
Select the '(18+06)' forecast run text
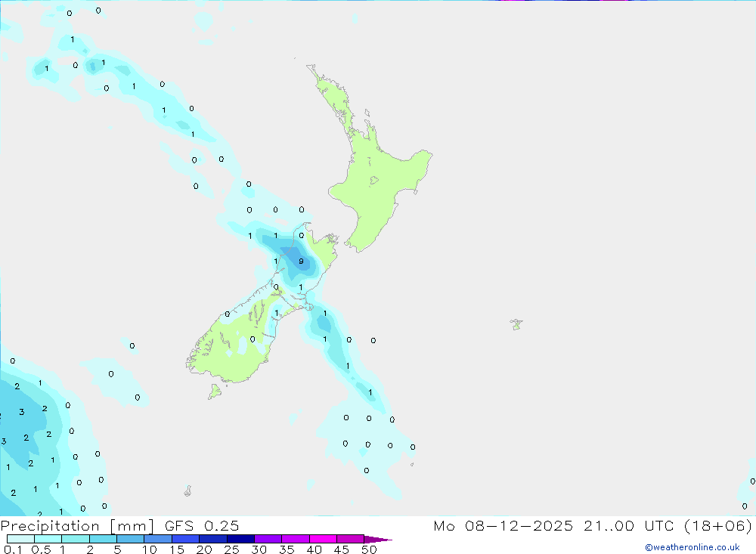[x=718, y=525]
